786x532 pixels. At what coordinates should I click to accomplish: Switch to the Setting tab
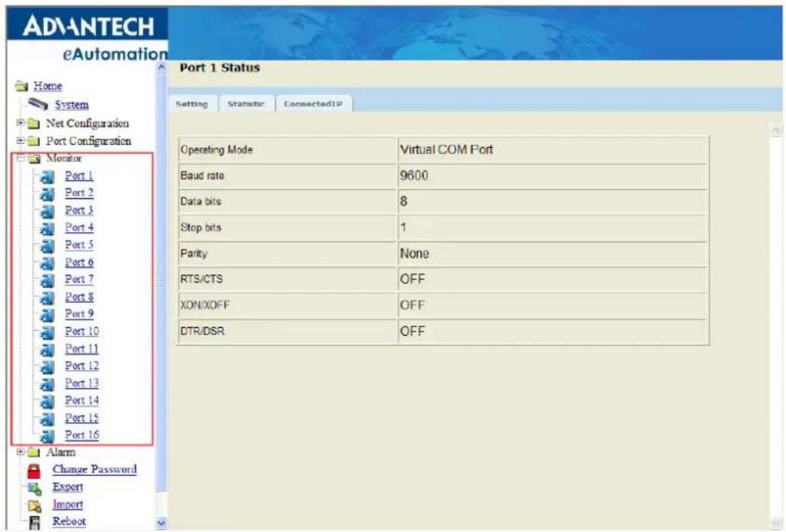(192, 104)
